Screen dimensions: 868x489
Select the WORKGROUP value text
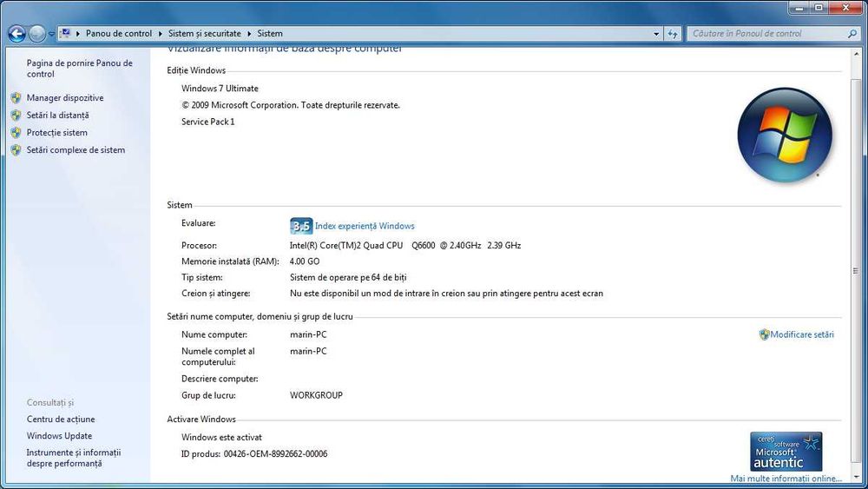point(316,395)
